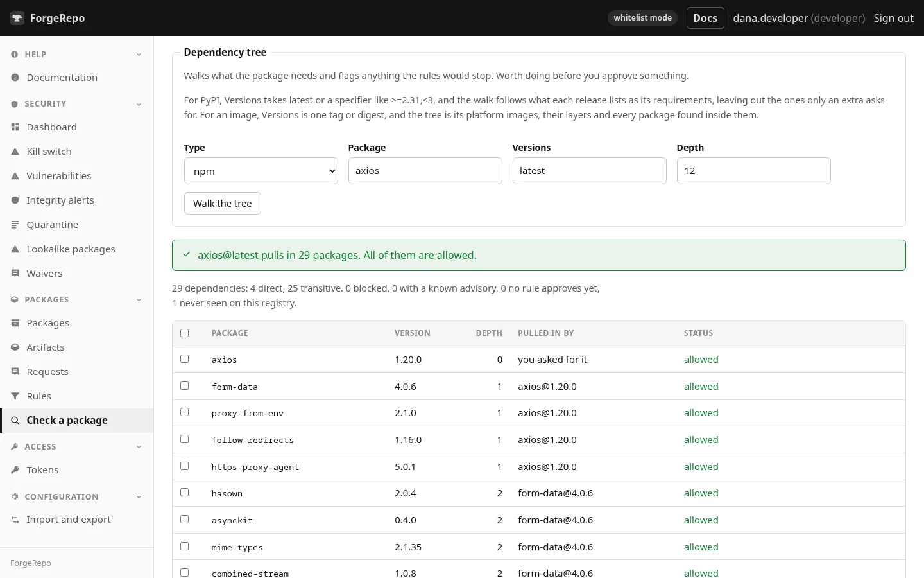Go to Kill switch page
Screen dimensions: 924x578
pos(77,152)
